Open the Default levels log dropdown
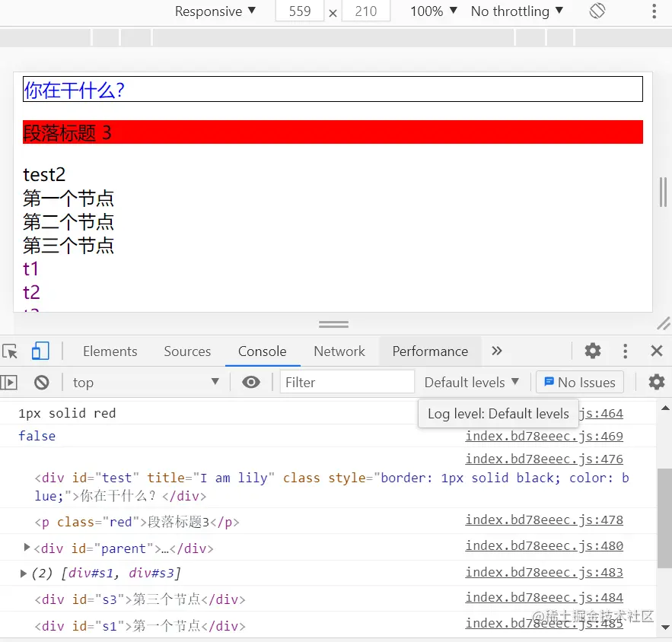The width and height of the screenshot is (672, 642). (x=471, y=382)
